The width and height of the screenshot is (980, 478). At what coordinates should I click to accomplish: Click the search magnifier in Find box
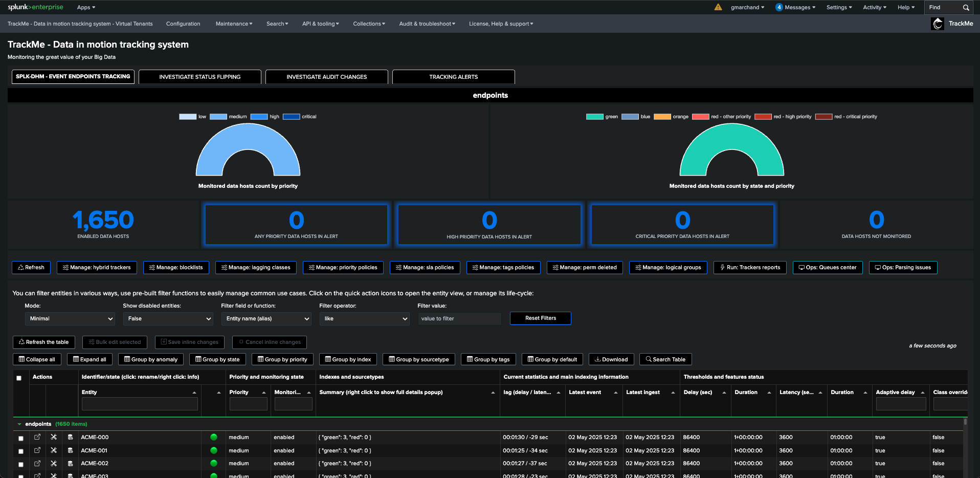click(966, 8)
